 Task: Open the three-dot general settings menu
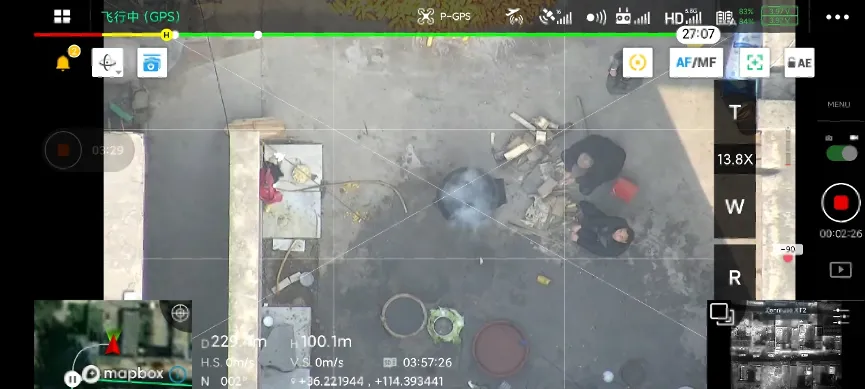pos(837,17)
